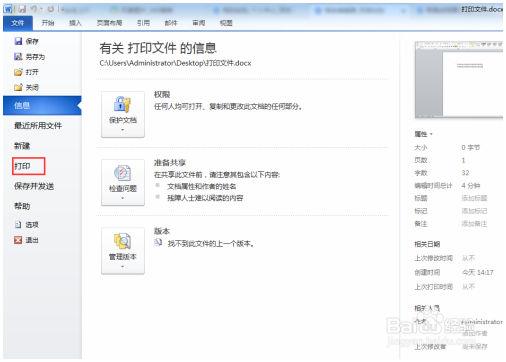Click the Save As (另存为) icon
This screenshot has width=506, height=362.
[18, 56]
